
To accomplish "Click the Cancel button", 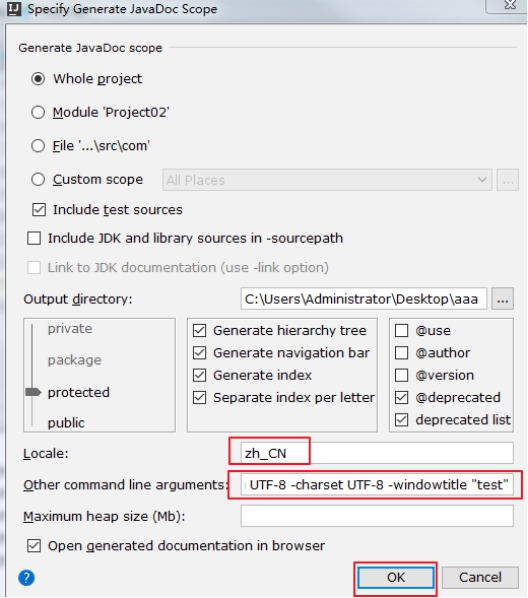I will tap(480, 577).
